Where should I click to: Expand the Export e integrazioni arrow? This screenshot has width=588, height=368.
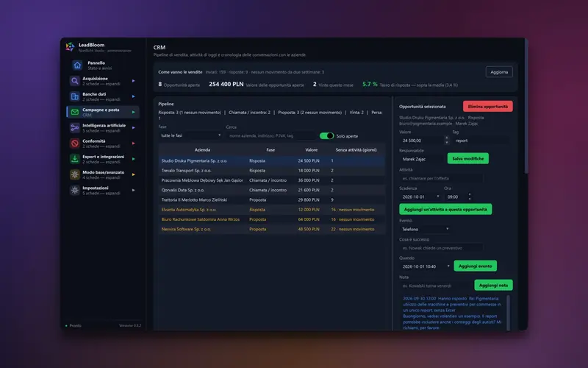(x=134, y=159)
